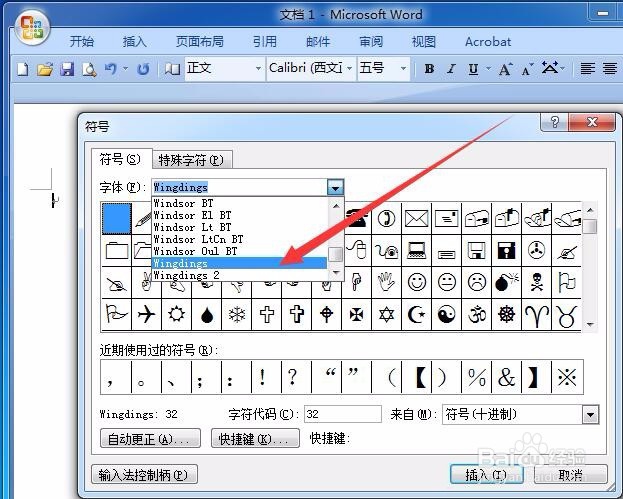Open the Underline style dropdown arrow
This screenshot has height=499, width=623.
(489, 69)
